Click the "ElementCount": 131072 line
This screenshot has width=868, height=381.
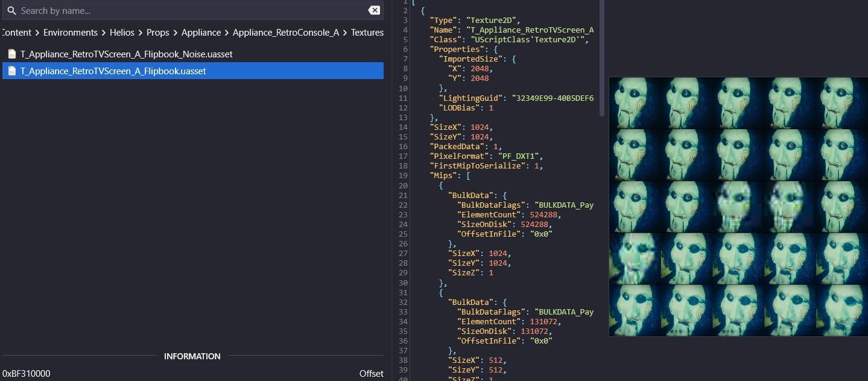510,322
